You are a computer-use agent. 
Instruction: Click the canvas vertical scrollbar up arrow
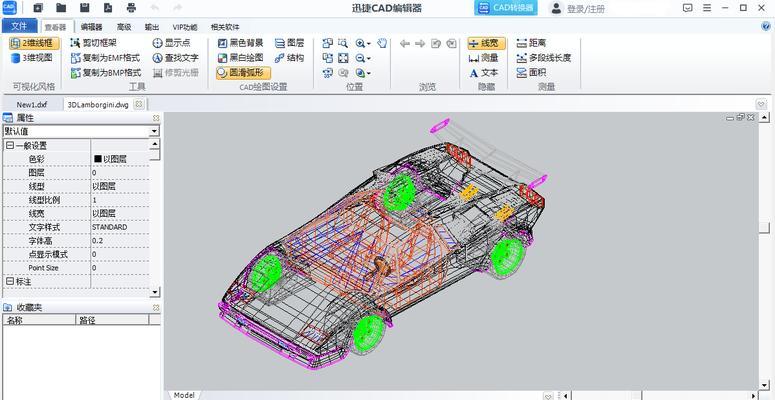pyautogui.click(x=765, y=117)
